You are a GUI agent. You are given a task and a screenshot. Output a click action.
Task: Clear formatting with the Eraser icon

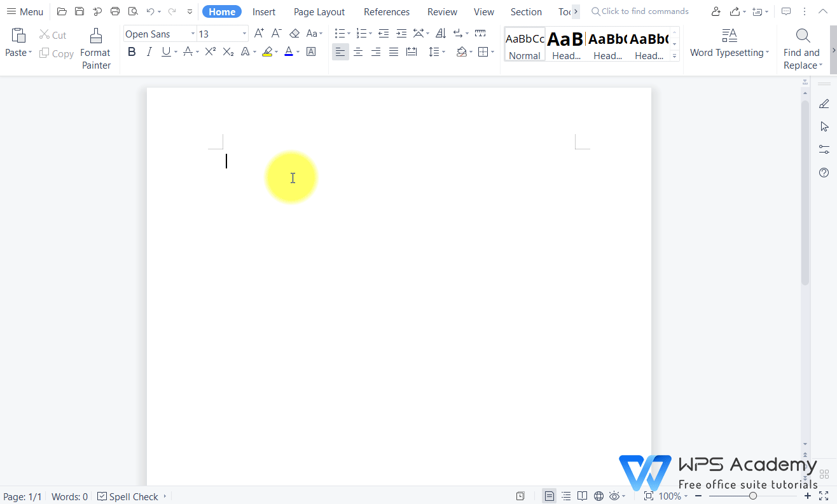tap(294, 32)
